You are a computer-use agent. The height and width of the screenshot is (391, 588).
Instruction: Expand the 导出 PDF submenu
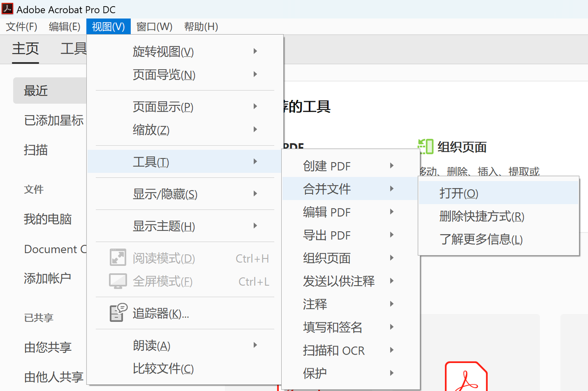350,235
